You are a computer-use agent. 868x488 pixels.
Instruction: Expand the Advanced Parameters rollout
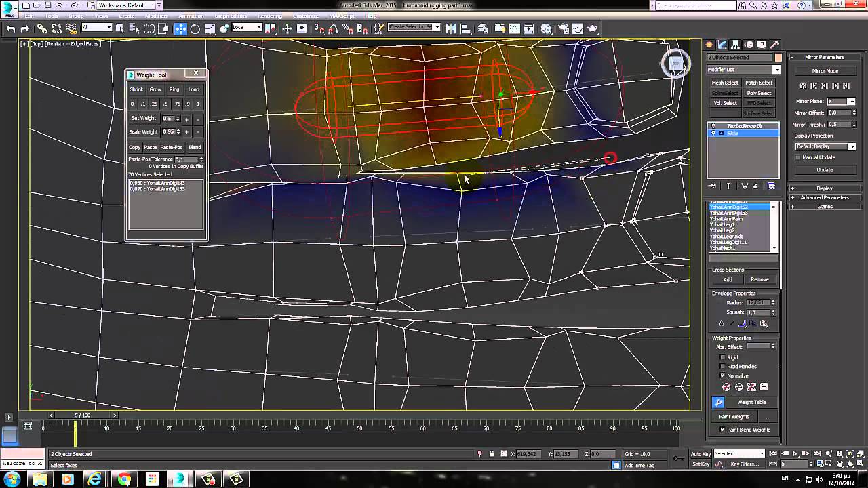pyautogui.click(x=825, y=197)
